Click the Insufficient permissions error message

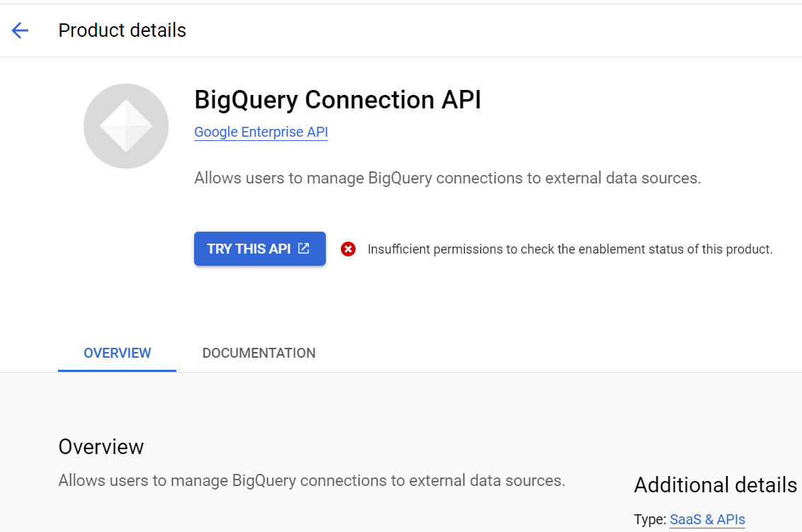[x=570, y=249]
